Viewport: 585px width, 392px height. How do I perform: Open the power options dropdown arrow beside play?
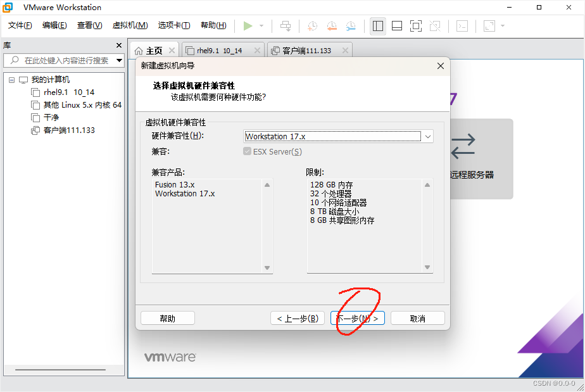261,26
